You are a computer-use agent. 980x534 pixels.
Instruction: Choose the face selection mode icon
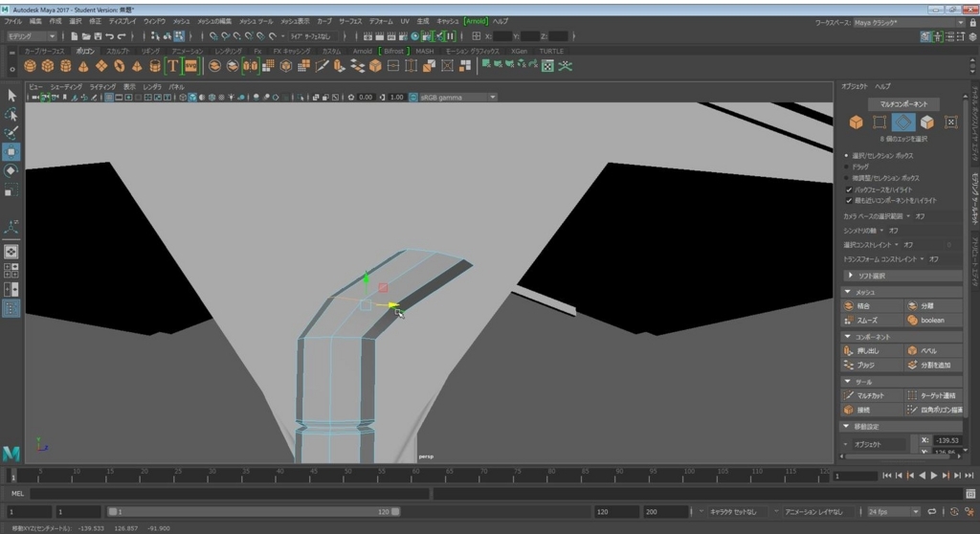click(926, 122)
